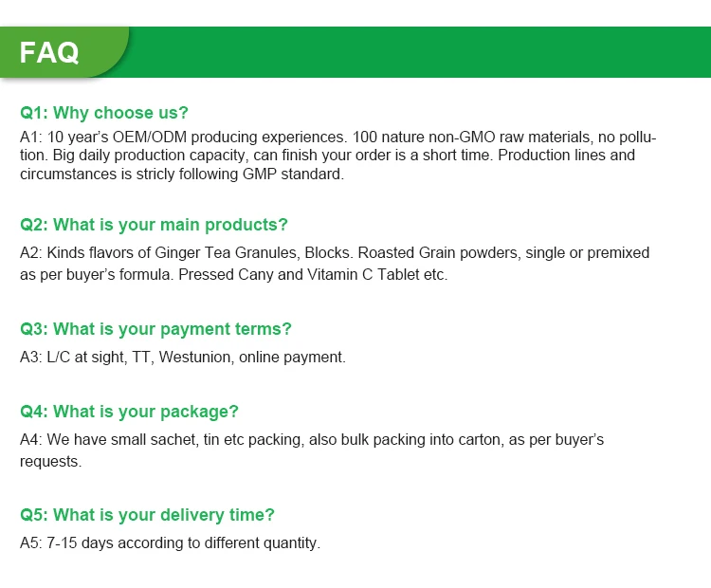Click the word 'requests.' in the A4 answer

(51, 462)
